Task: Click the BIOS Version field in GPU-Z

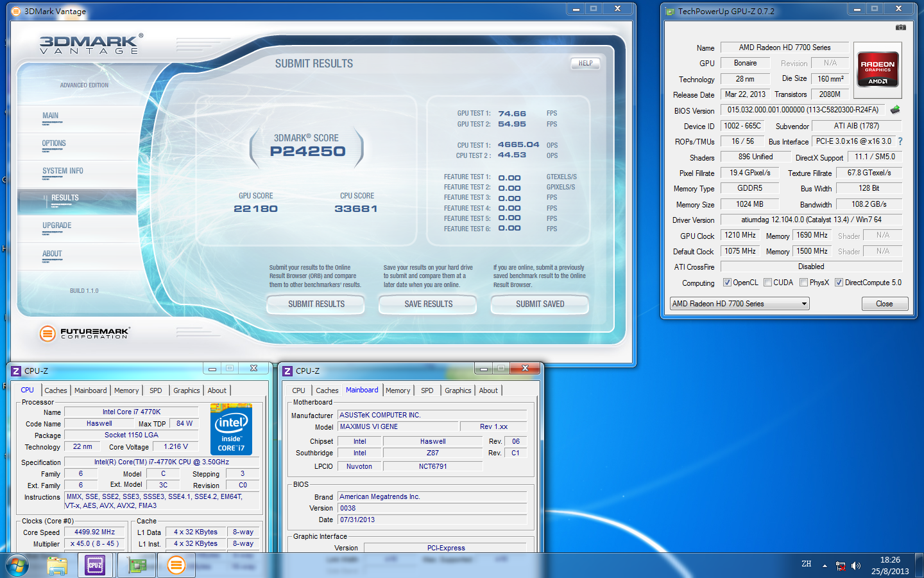Action: 803,110
